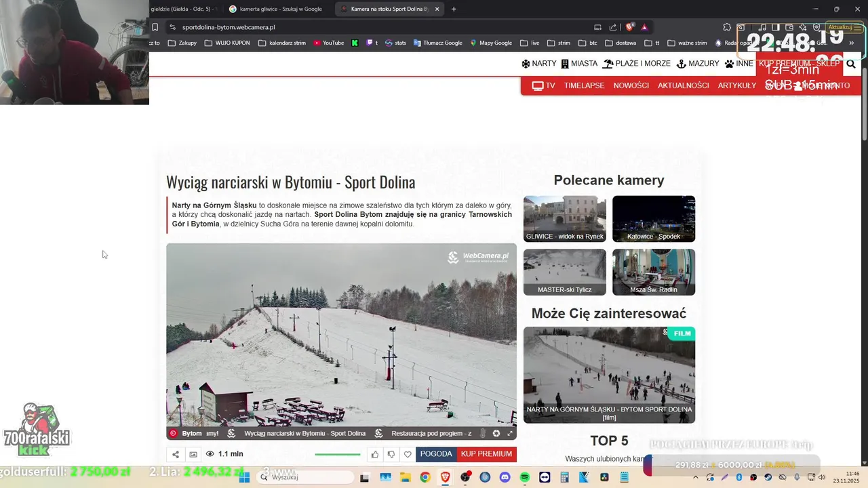Image resolution: width=868 pixels, height=488 pixels.
Task: Open Msza Św. Radlin camera thumbnail
Action: [x=654, y=272]
